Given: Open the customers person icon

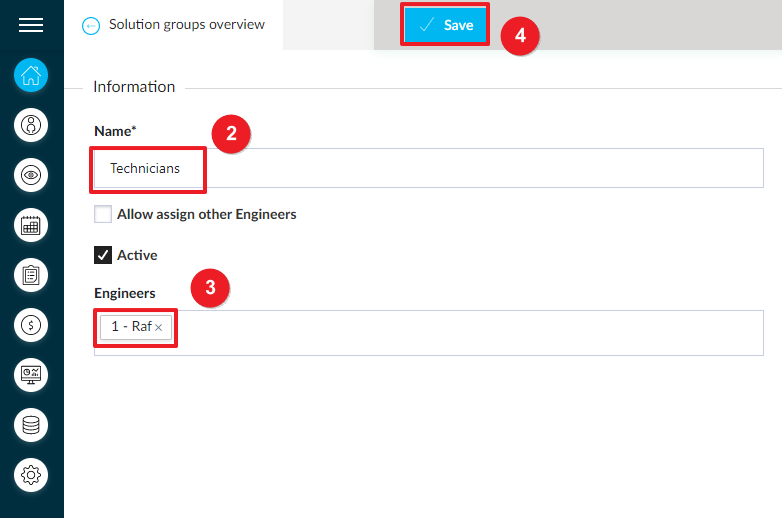Looking at the screenshot, I should click(31, 125).
